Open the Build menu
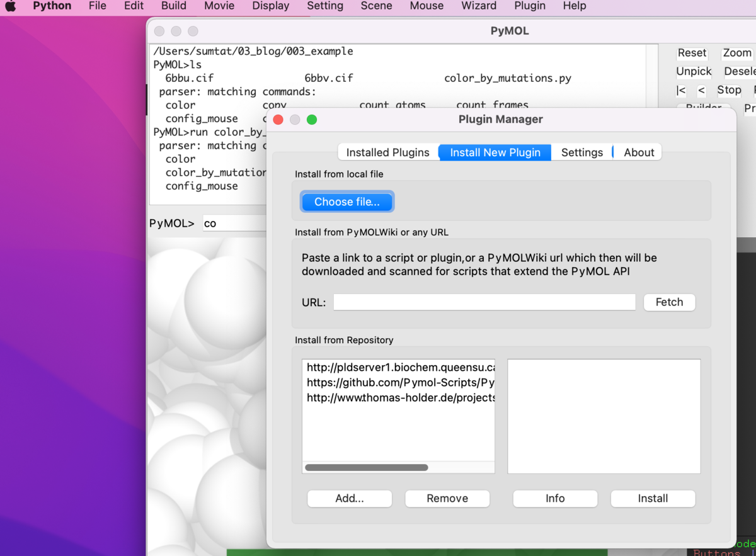 174,6
